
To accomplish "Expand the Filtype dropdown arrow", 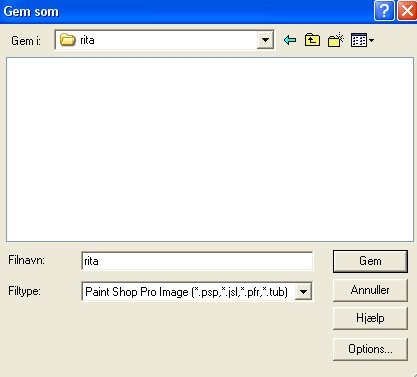I will click(303, 292).
